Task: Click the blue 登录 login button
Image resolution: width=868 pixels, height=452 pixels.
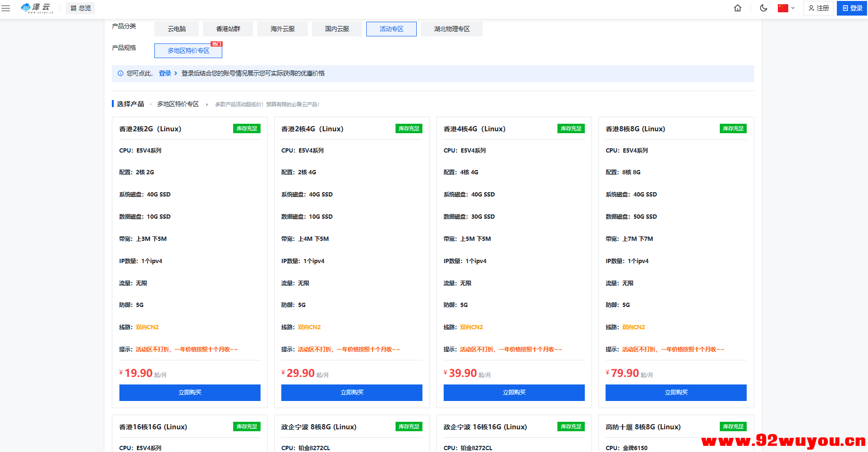Action: pyautogui.click(x=852, y=8)
